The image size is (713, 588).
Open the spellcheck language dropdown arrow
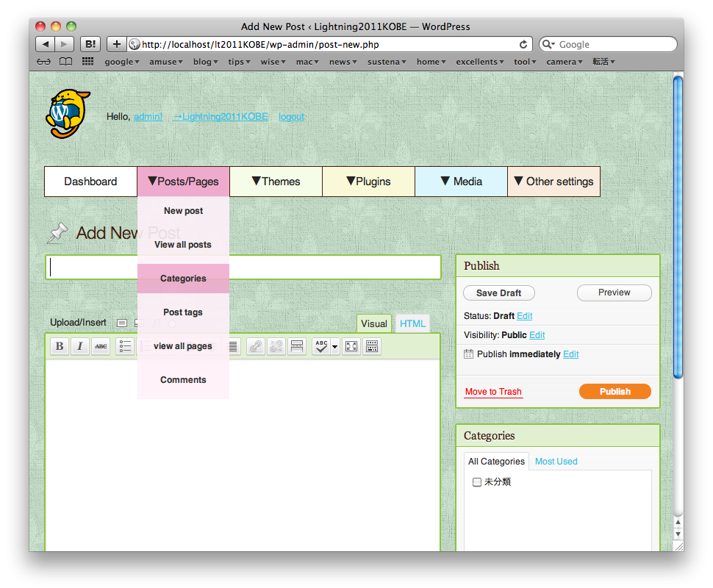click(335, 346)
